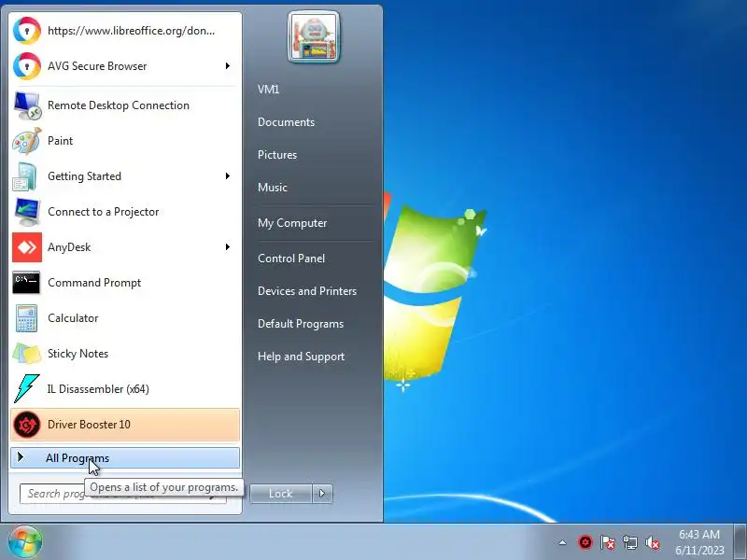Click the AVG Secure Browser icon
747x560 pixels.
[x=27, y=66]
